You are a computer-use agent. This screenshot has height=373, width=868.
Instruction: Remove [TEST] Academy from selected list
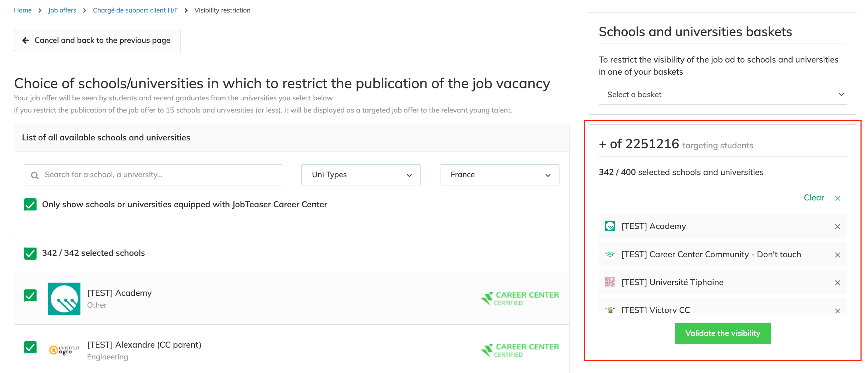click(837, 227)
